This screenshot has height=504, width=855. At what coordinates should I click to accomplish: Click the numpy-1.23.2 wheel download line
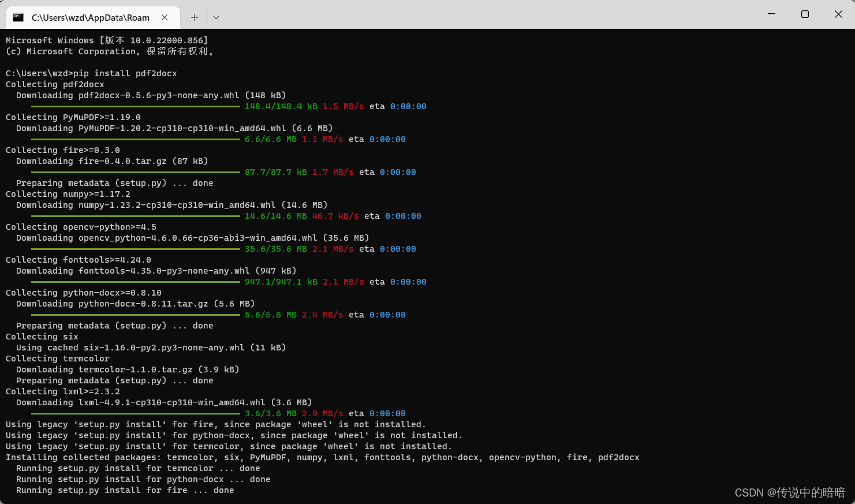coord(172,205)
